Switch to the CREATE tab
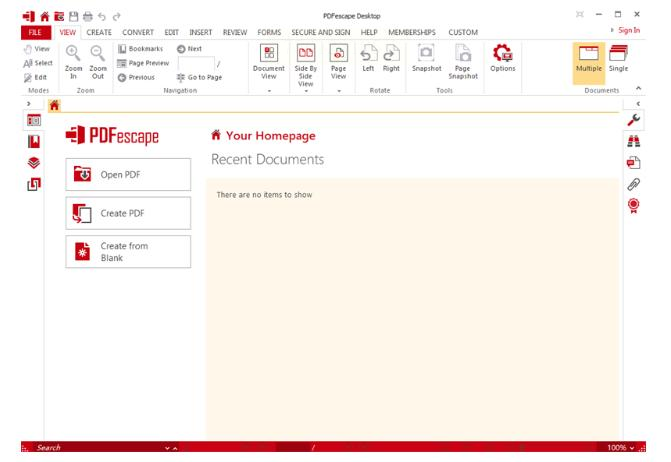 [x=99, y=32]
